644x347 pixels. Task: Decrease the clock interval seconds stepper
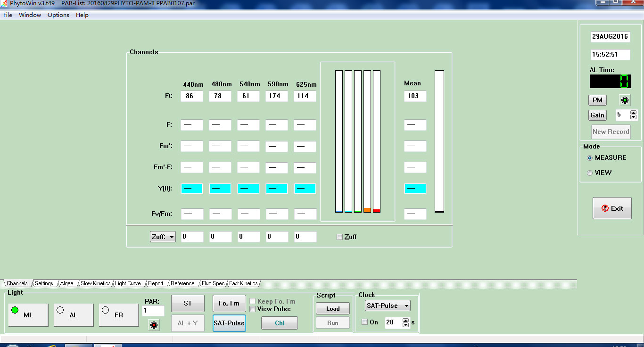406,325
